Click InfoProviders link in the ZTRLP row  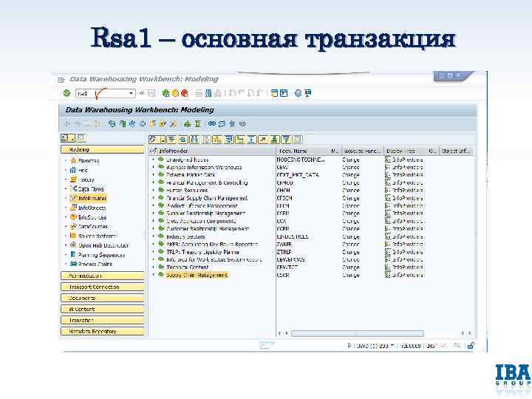(x=407, y=252)
